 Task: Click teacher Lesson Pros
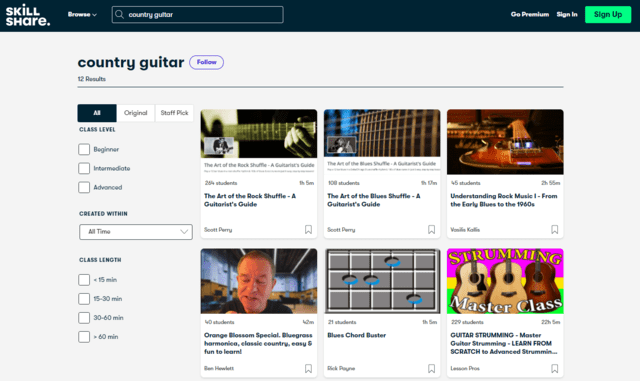coord(465,368)
